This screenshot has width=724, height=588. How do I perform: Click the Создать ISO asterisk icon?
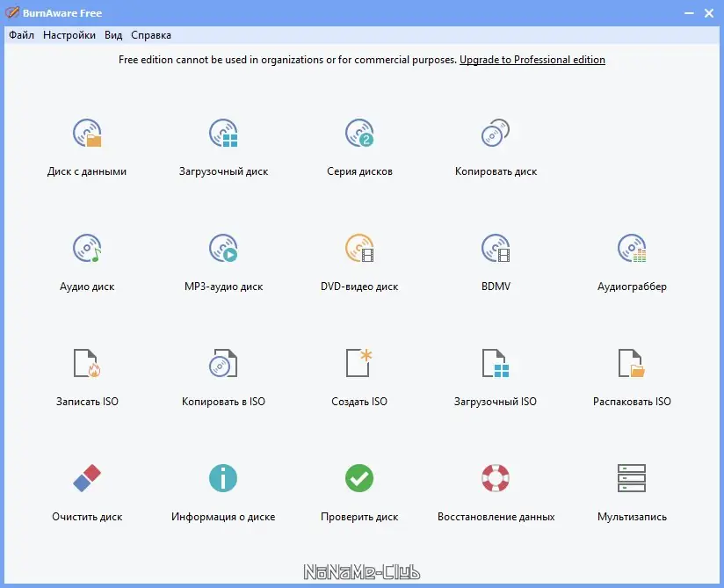[359, 363]
